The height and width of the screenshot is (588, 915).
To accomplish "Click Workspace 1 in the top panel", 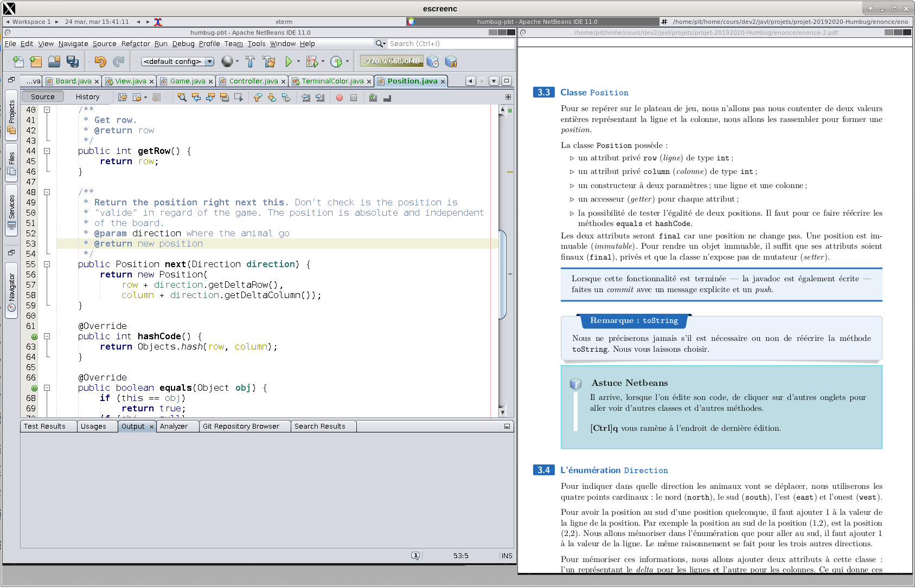I will [31, 22].
